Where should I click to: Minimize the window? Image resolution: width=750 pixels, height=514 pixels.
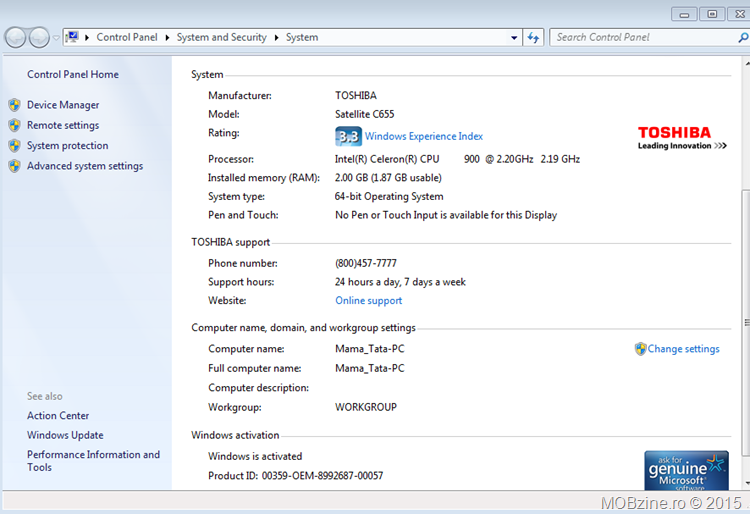click(x=684, y=14)
